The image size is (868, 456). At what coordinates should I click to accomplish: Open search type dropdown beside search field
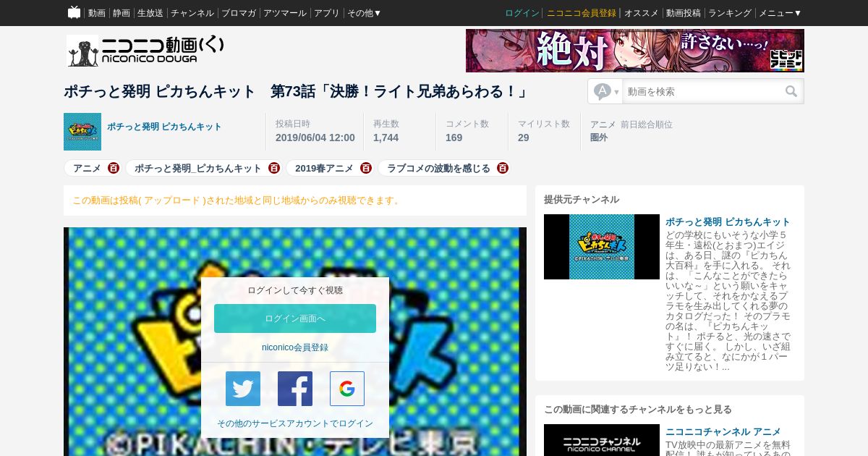click(606, 91)
